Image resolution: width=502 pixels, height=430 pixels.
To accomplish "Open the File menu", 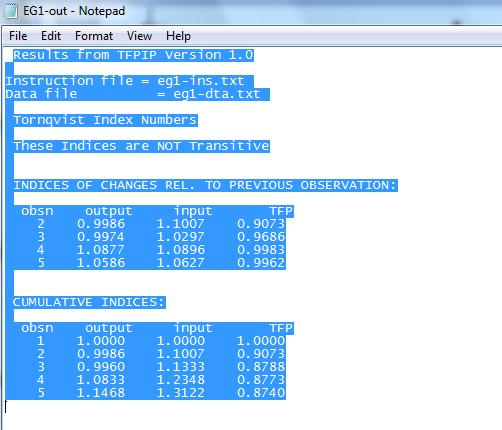I will pyautogui.click(x=18, y=36).
